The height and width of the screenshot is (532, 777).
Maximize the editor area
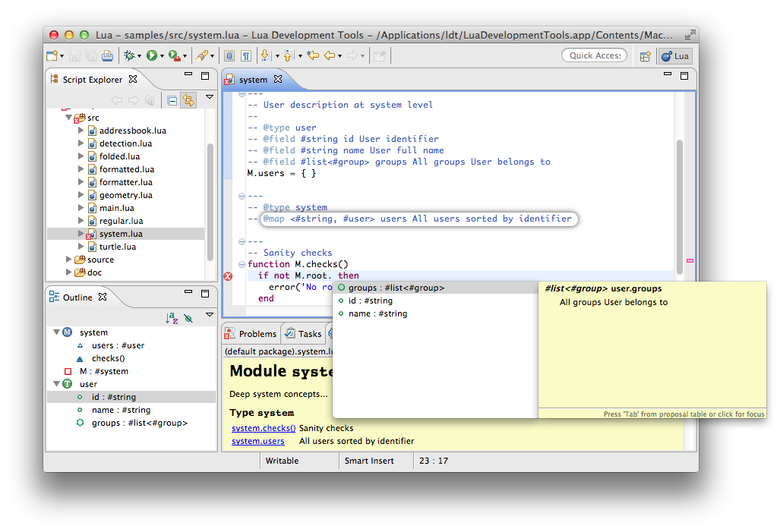tap(684, 76)
